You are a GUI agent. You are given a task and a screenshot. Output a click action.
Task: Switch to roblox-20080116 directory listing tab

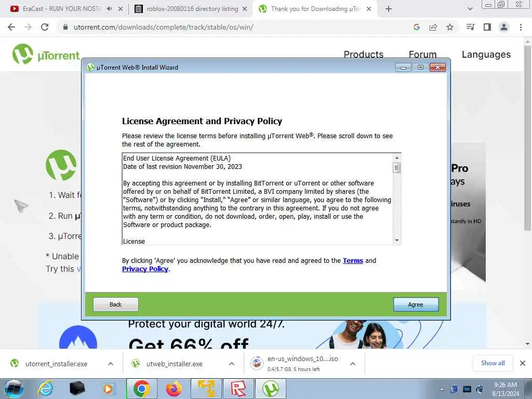click(192, 9)
